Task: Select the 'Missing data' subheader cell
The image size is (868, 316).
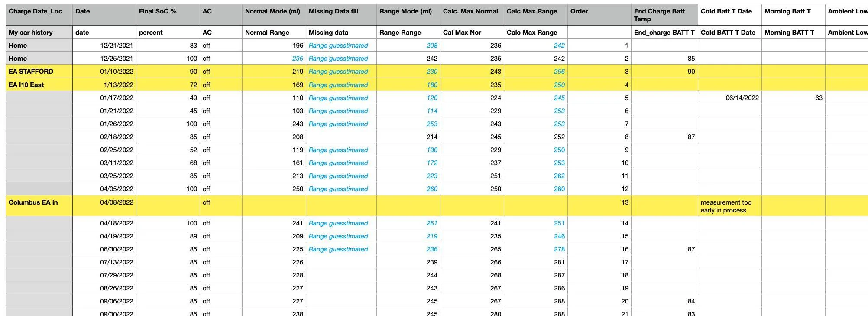Action: coord(341,32)
